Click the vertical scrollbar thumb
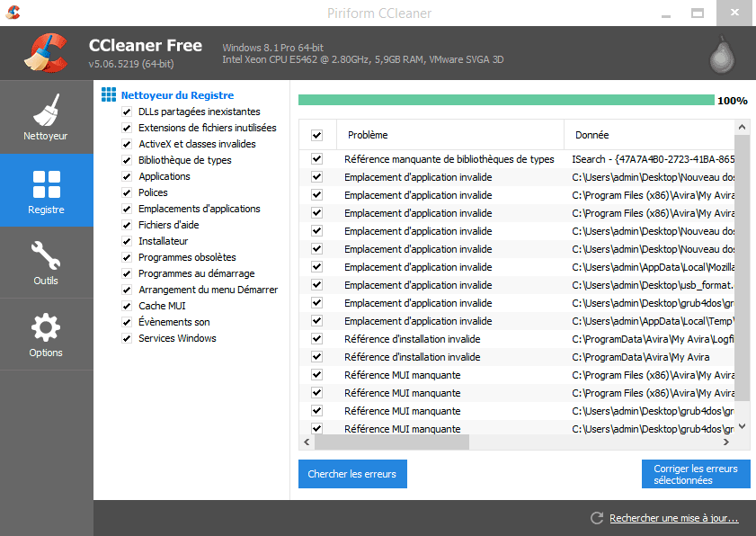The height and width of the screenshot is (536, 756). click(742, 268)
